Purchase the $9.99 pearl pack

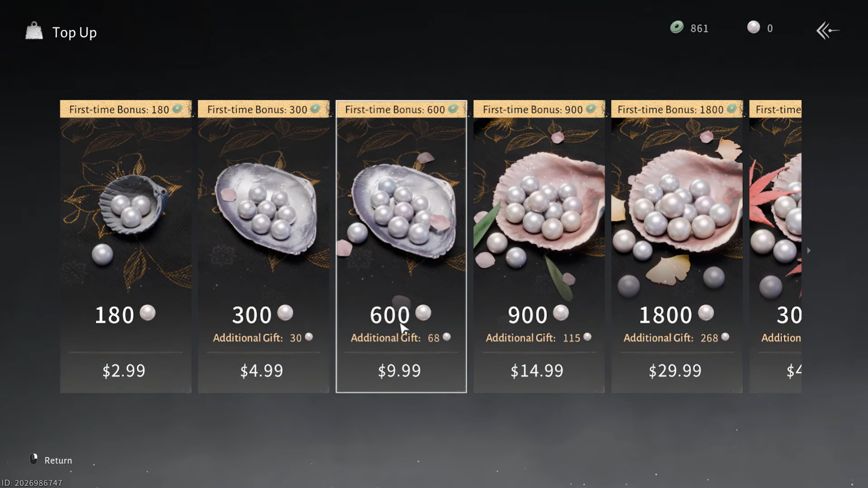pos(400,371)
